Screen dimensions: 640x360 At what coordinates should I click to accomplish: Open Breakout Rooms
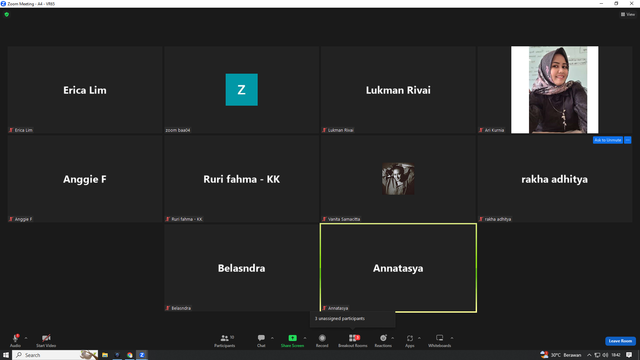353,340
